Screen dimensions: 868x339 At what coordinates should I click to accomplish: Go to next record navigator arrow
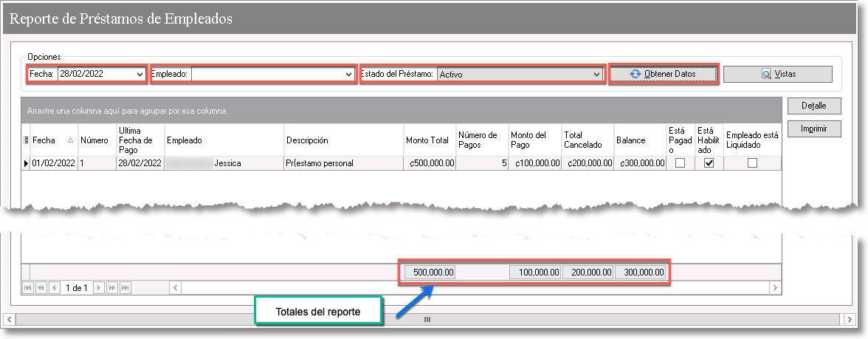click(99, 287)
